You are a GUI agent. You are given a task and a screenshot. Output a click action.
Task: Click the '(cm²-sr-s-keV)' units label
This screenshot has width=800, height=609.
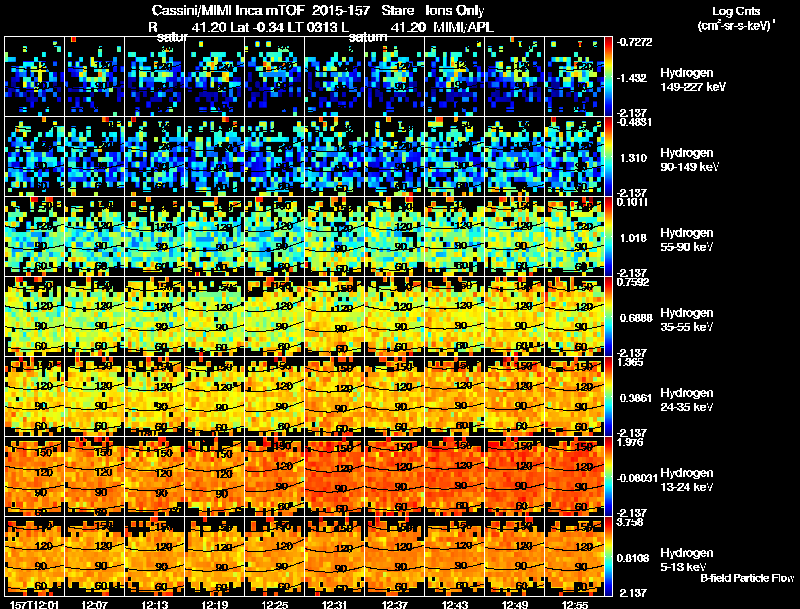(x=735, y=26)
